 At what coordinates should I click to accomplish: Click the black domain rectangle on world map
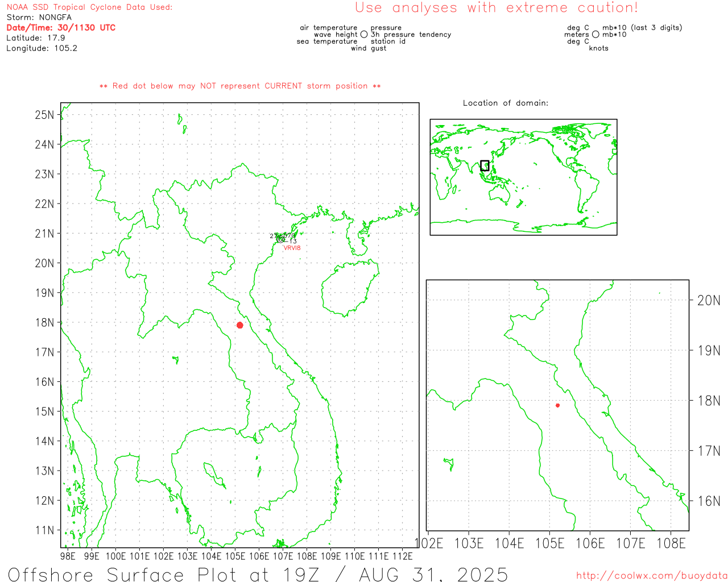[485, 165]
